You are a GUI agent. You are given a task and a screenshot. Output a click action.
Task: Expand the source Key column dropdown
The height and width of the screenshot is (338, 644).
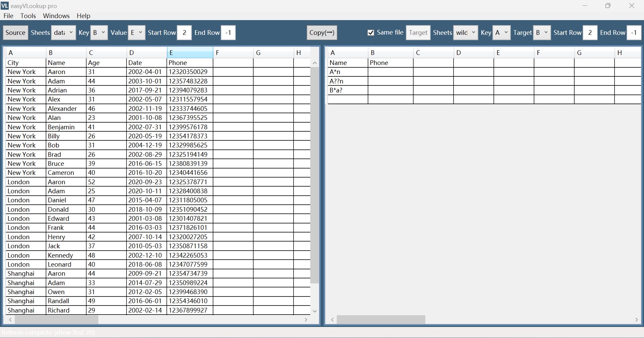[x=99, y=32]
